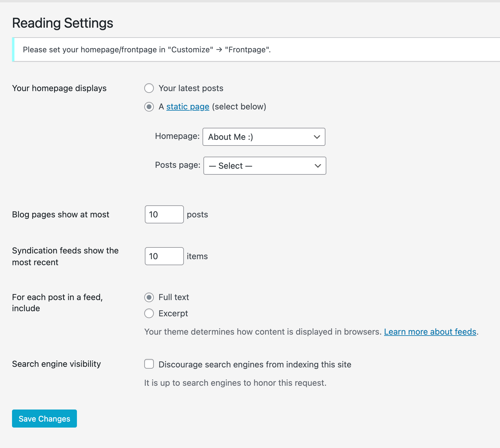Viewport: 500px width, 448px height.
Task: Switch feed content to "Excerpt" radio button
Action: 149,314
